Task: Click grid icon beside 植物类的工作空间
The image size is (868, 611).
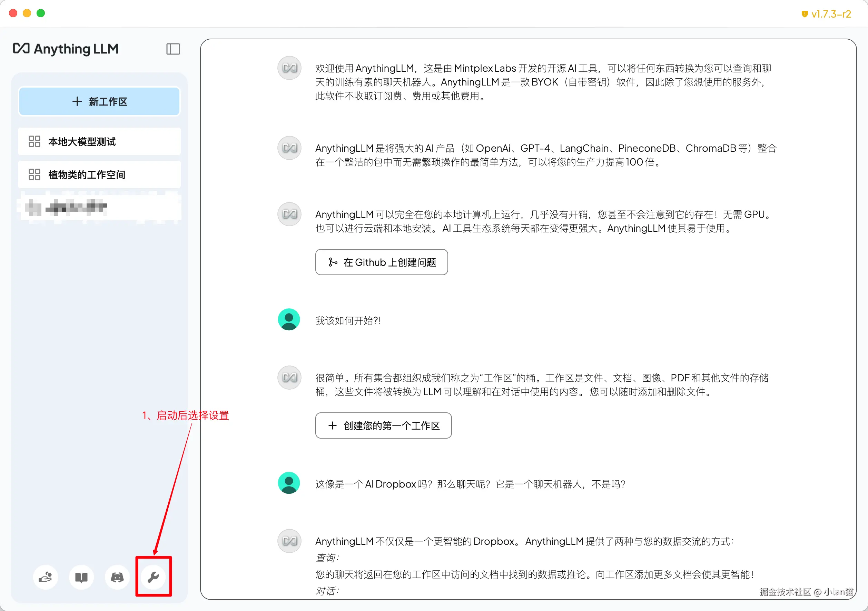Action: [34, 174]
